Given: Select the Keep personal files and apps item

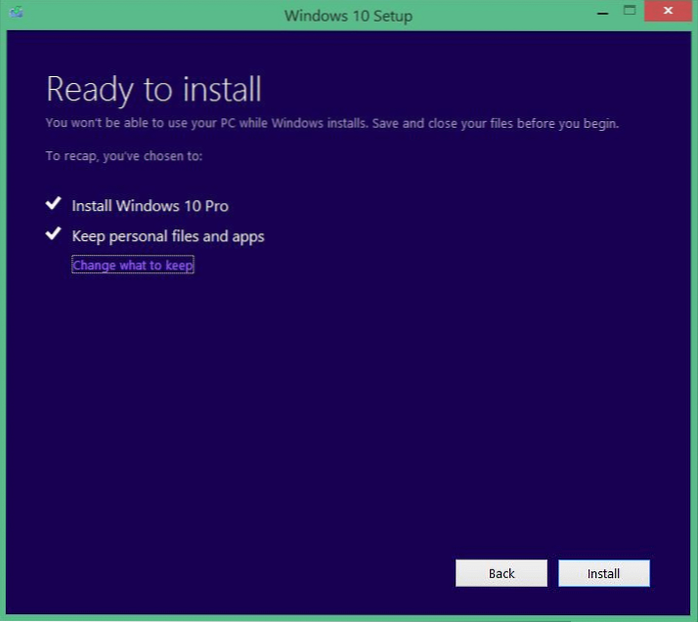Looking at the screenshot, I should tap(168, 237).
